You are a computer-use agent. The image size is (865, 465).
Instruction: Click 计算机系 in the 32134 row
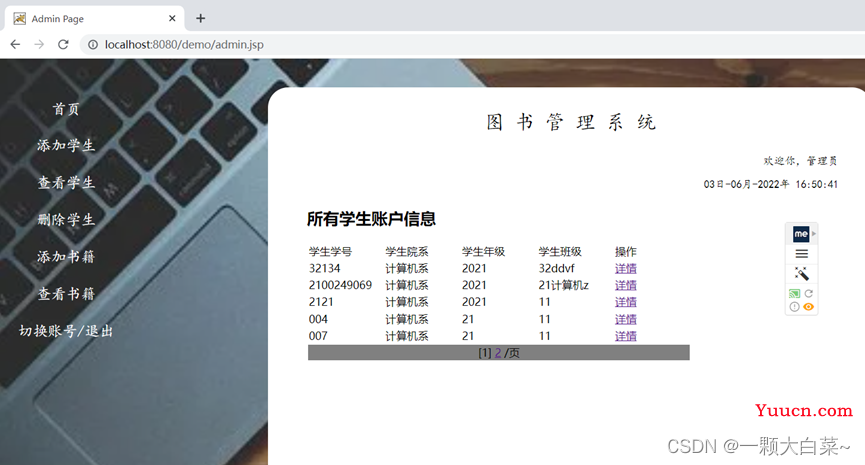[407, 269]
